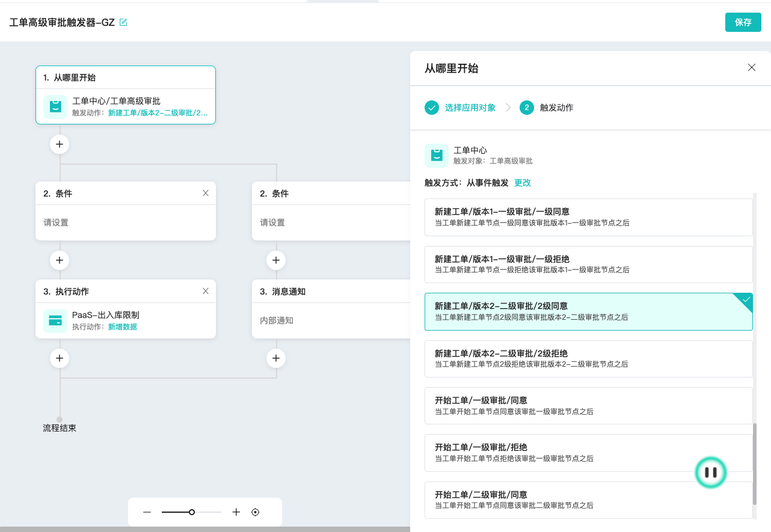
Task: Click the 新增数据 action link
Action: coord(123,327)
